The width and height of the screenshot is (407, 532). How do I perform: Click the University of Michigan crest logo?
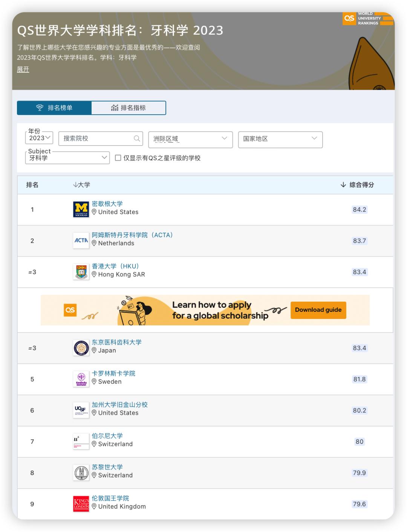(x=81, y=210)
